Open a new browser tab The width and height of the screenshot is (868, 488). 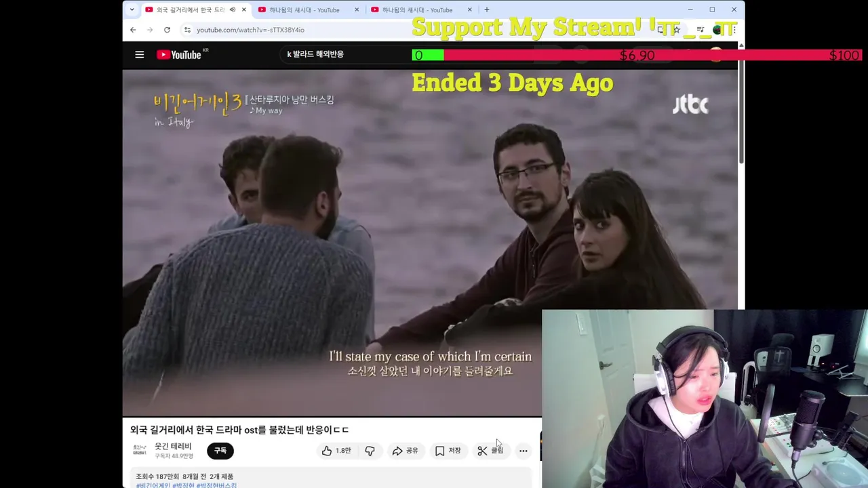486,9
